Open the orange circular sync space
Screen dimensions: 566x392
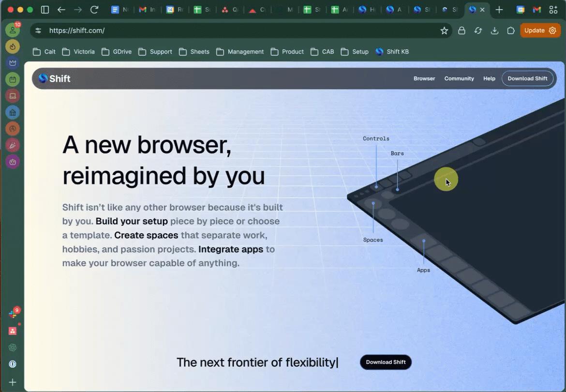coord(13,129)
